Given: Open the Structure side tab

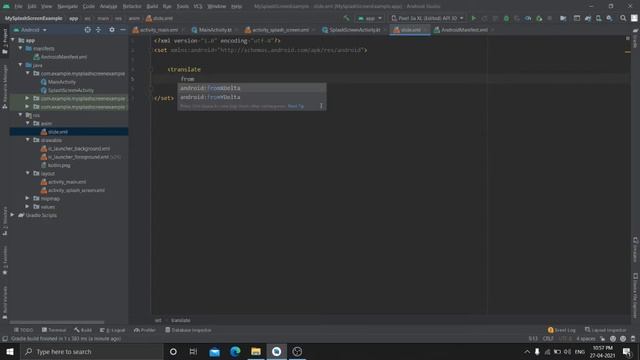Looking at the screenshot, I should pos(4,221).
